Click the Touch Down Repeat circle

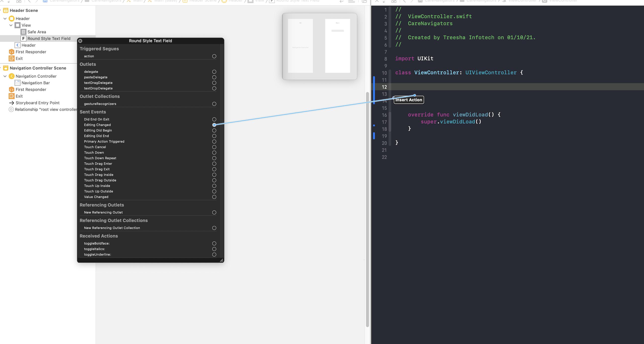pos(214,158)
